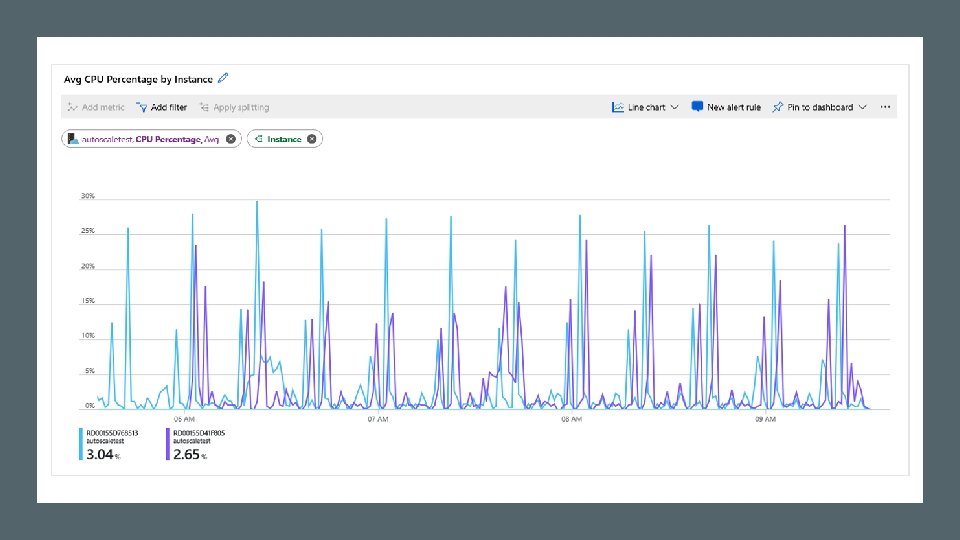
Task: Click the Pin to dashboard pin icon
Action: click(778, 107)
